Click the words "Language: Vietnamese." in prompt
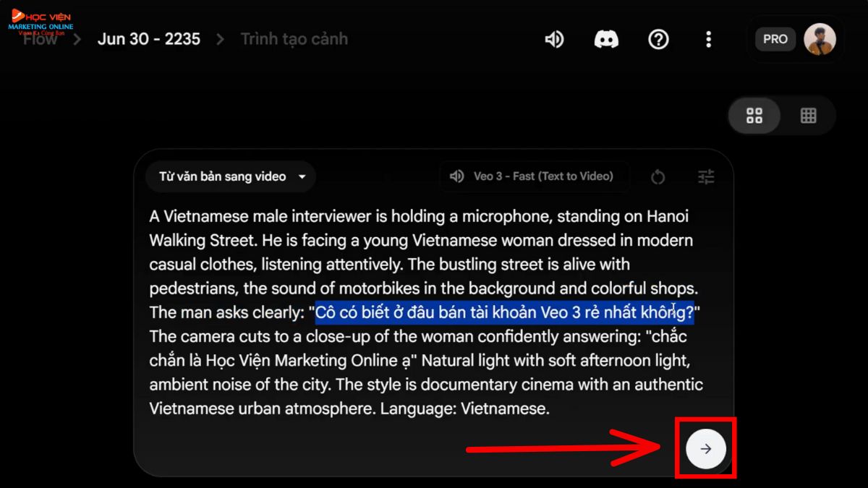Viewport: 868px width, 488px height. click(465, 408)
